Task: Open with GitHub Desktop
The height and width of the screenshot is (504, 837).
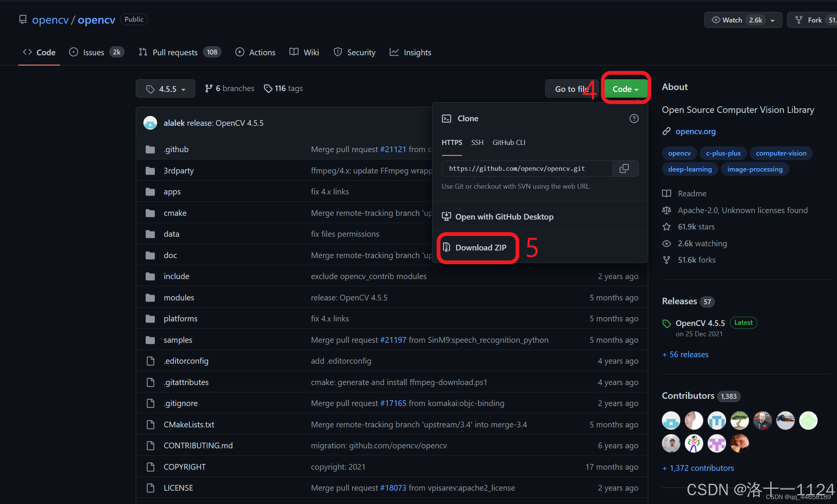Action: 504,217
